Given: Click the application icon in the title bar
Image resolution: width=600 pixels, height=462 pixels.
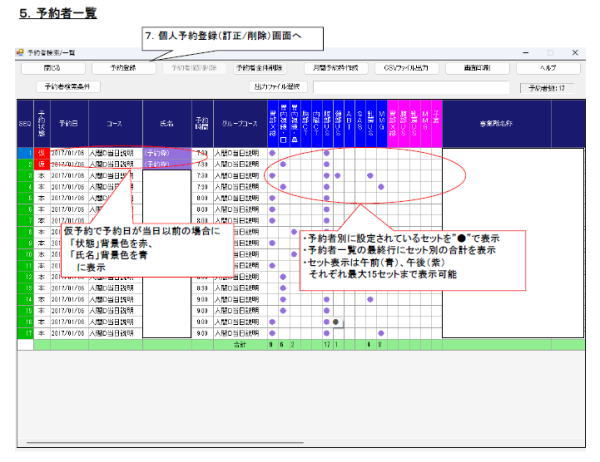Looking at the screenshot, I should point(20,52).
